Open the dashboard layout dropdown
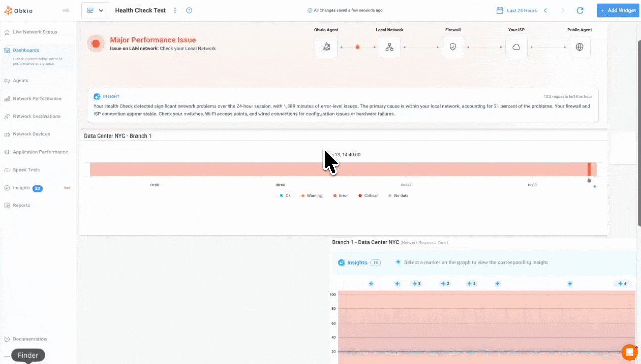641x364 pixels. 95,10
